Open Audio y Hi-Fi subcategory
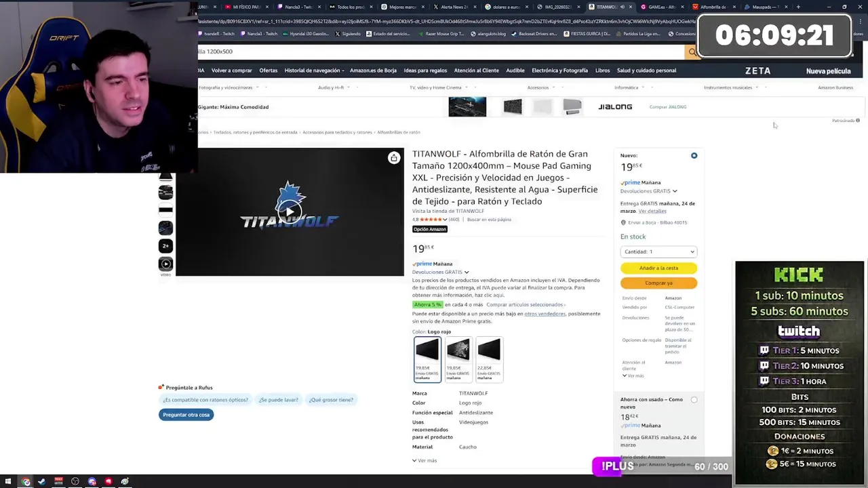 pyautogui.click(x=332, y=87)
